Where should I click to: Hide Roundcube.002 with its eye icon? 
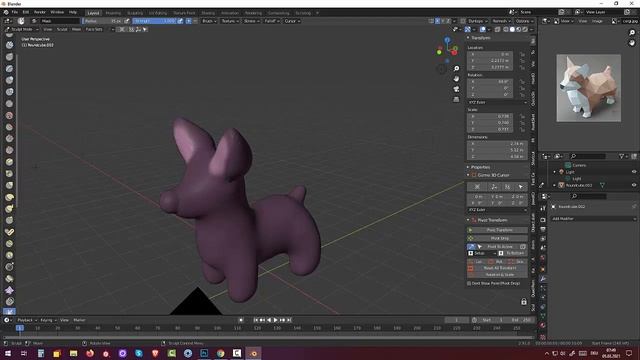pos(634,185)
